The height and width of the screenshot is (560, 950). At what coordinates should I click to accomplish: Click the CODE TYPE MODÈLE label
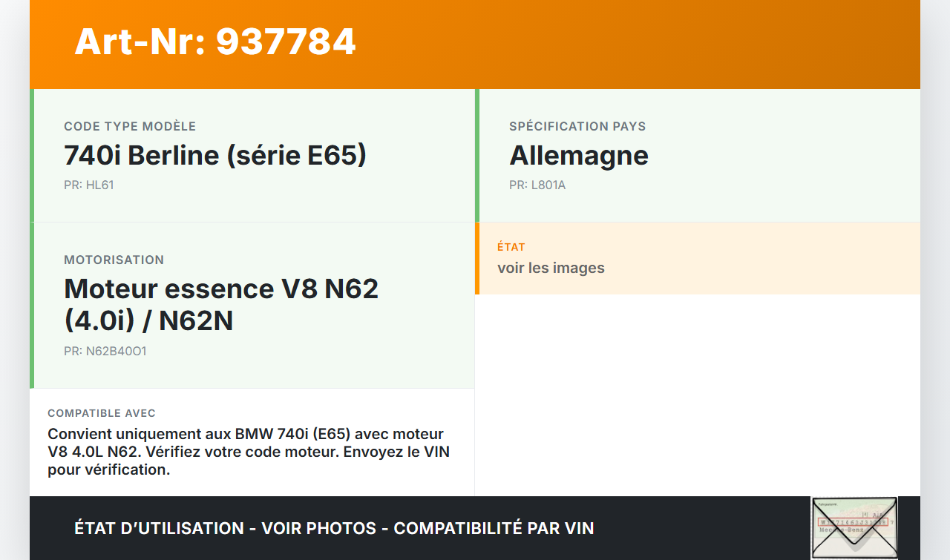click(130, 126)
